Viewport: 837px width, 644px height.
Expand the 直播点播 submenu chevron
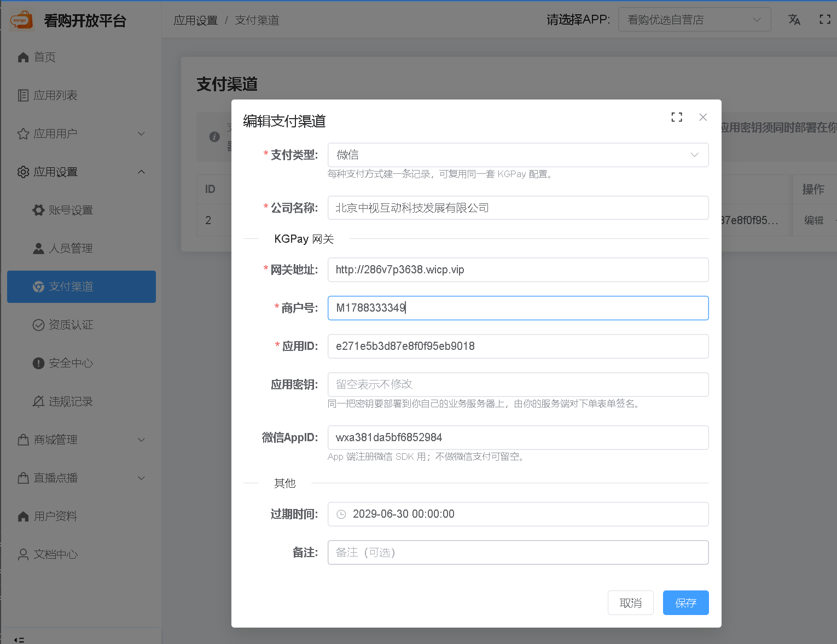coord(141,478)
